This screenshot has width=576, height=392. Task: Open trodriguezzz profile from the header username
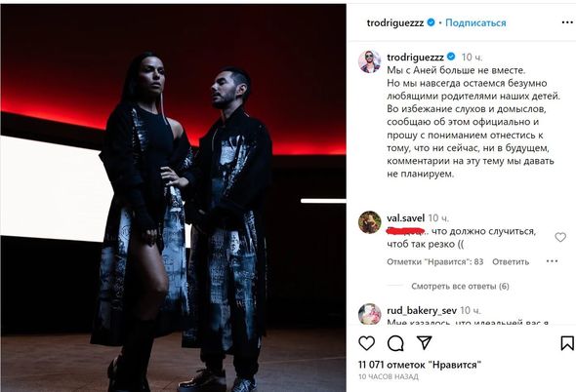coord(394,22)
